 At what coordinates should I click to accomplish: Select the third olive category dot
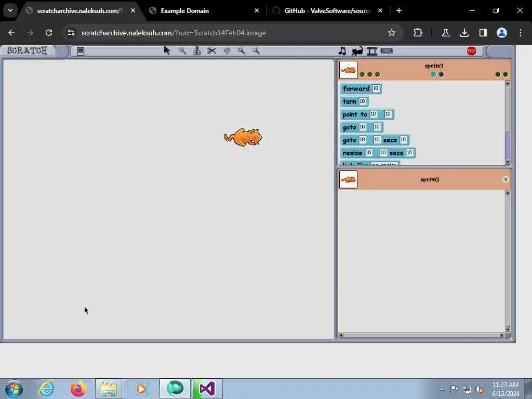click(x=378, y=74)
